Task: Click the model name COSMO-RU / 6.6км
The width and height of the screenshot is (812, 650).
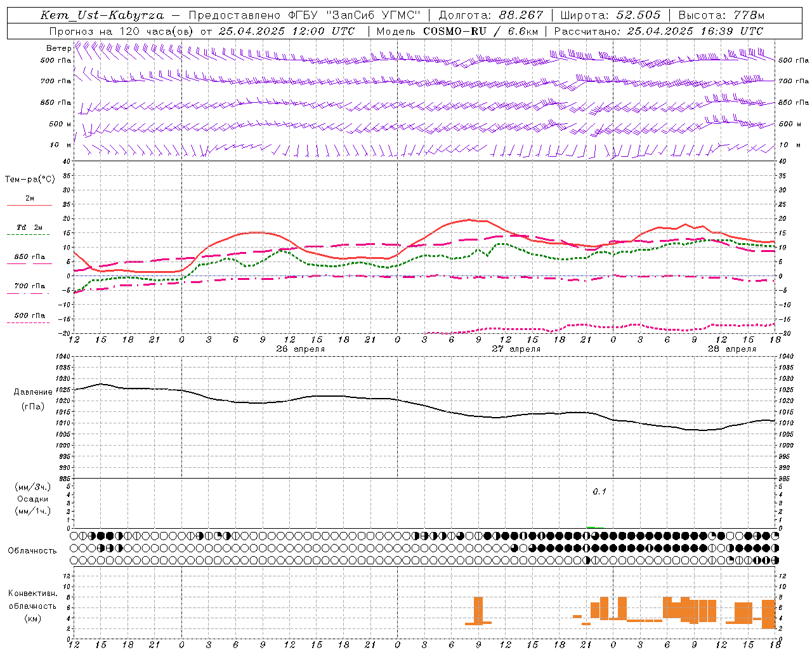Action: 480,31
